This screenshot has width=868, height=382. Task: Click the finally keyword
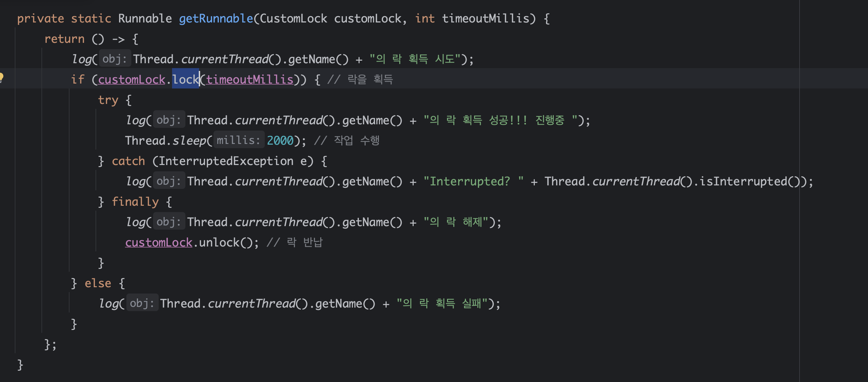tap(135, 202)
